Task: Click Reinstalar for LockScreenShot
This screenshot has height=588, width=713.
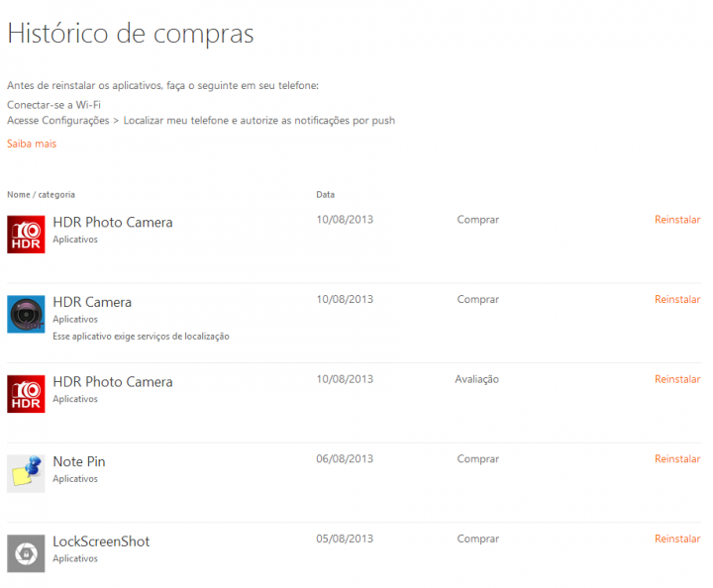Action: 677,539
